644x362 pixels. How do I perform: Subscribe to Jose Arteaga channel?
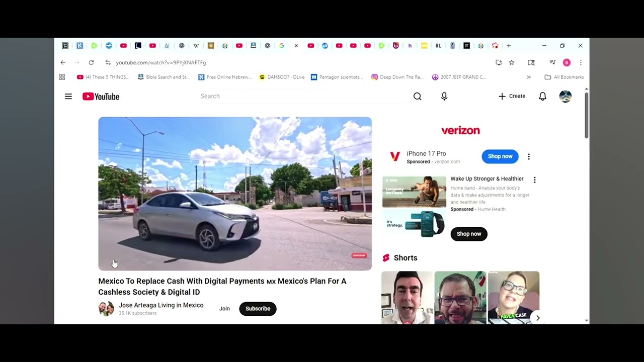coord(258,309)
